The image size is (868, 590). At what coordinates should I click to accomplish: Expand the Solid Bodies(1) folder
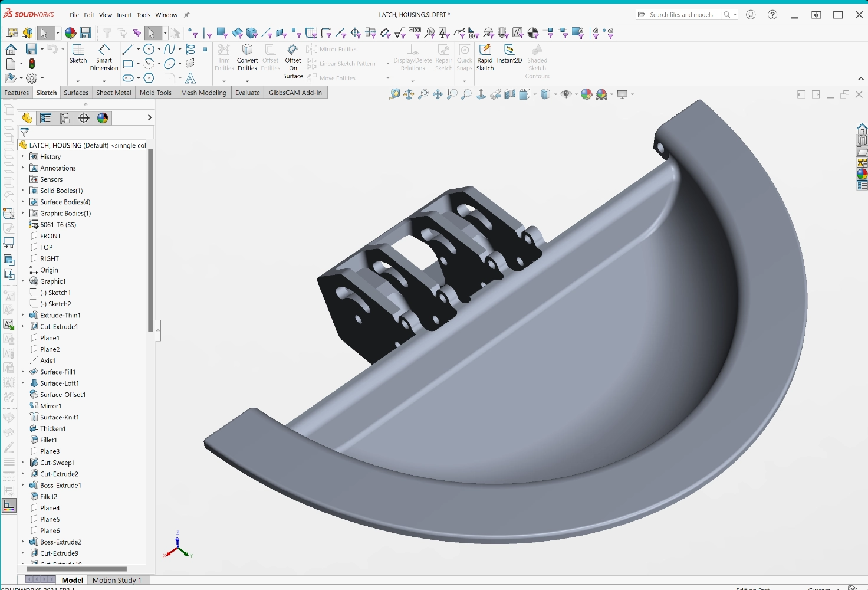pos(23,191)
